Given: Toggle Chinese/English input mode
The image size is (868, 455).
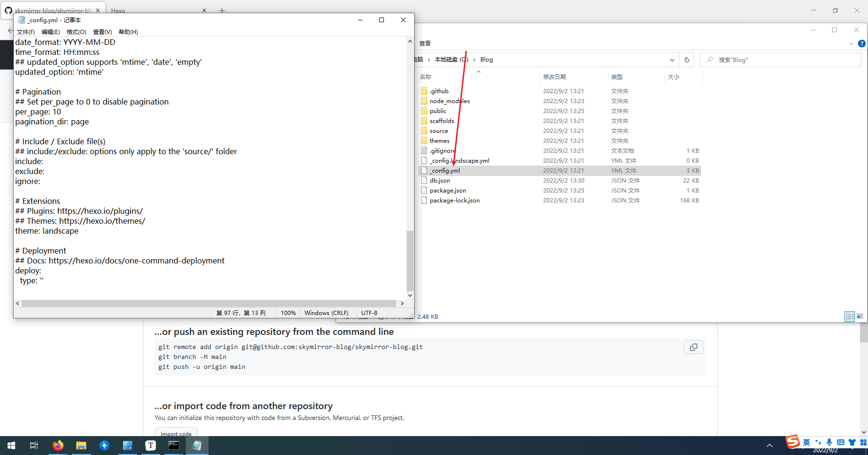Looking at the screenshot, I should (806, 443).
